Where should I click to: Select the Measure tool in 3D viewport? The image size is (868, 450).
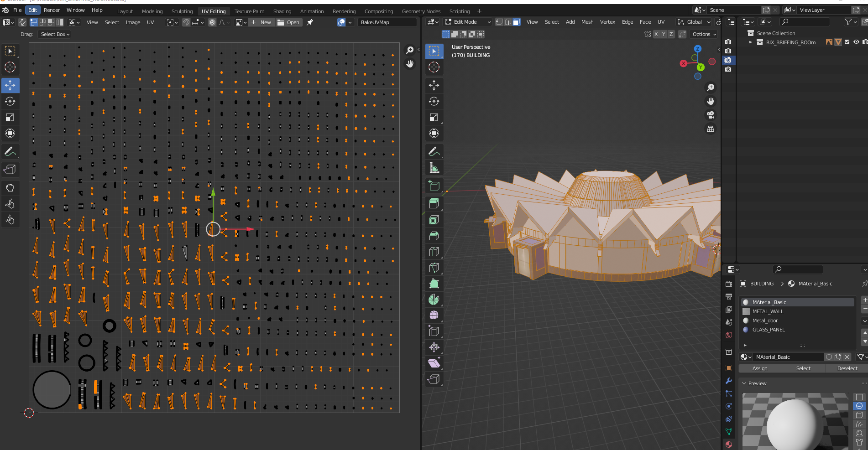pos(434,168)
